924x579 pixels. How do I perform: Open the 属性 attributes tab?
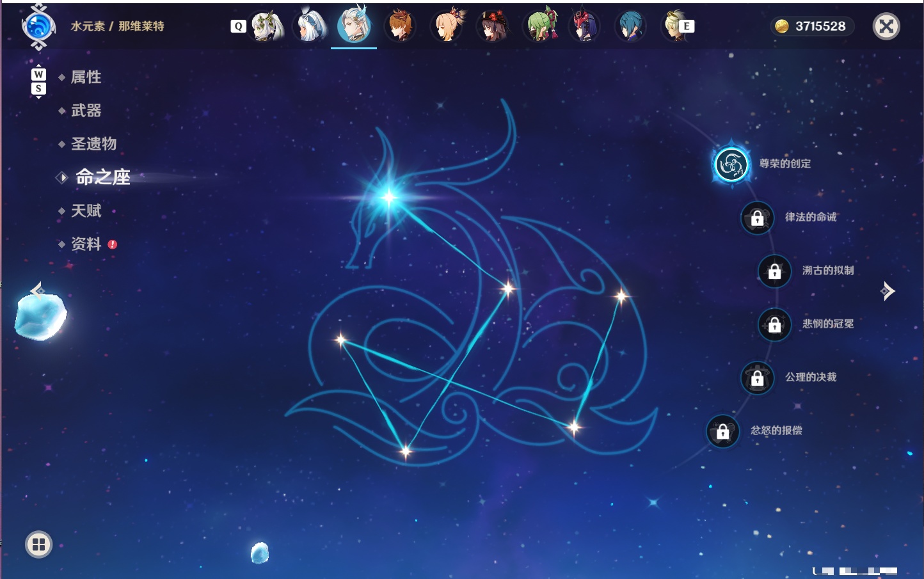[86, 77]
